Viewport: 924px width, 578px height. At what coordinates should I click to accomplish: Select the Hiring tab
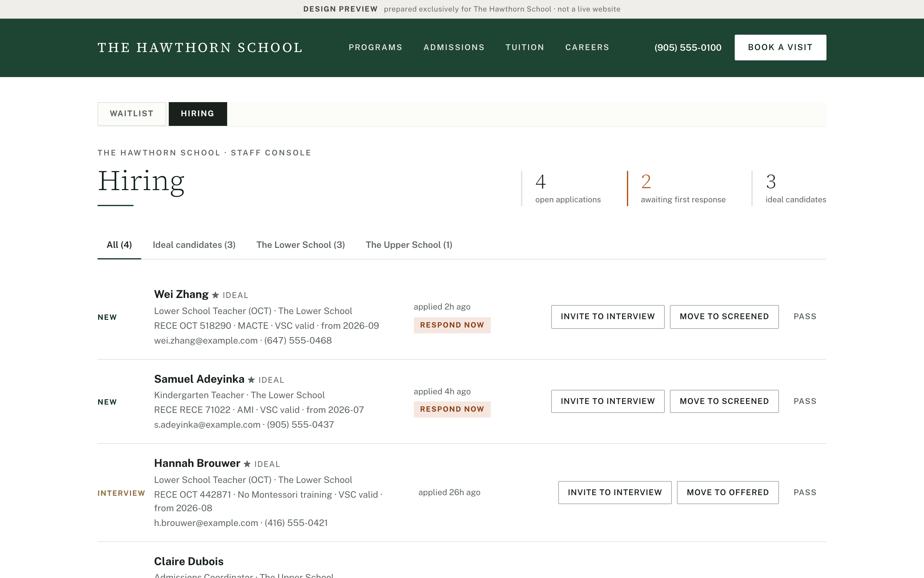[198, 114]
